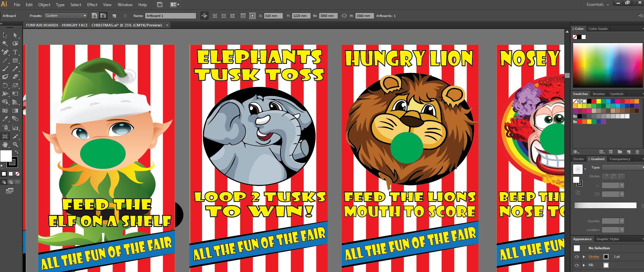Open the Swatch Libraries menu icon
Image resolution: width=644 pixels, height=272 pixels.
(x=576, y=152)
